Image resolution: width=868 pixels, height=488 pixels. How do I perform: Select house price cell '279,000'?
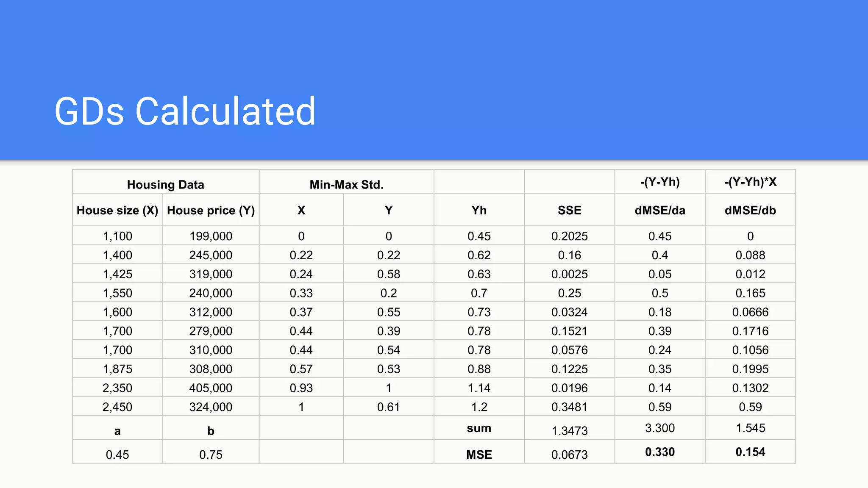pos(211,331)
